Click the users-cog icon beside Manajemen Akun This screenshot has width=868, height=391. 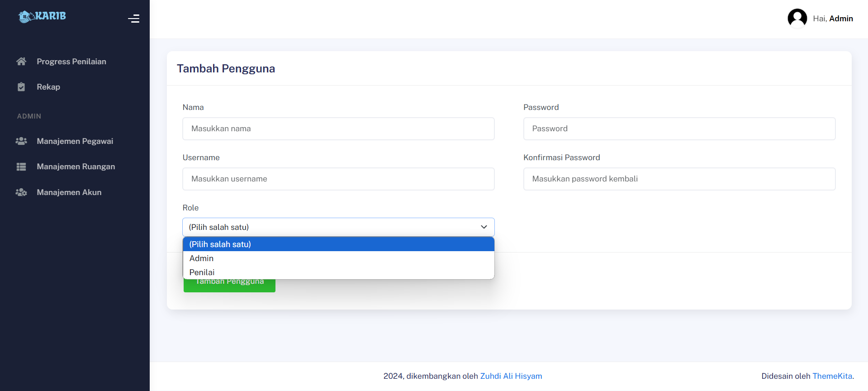tap(21, 192)
